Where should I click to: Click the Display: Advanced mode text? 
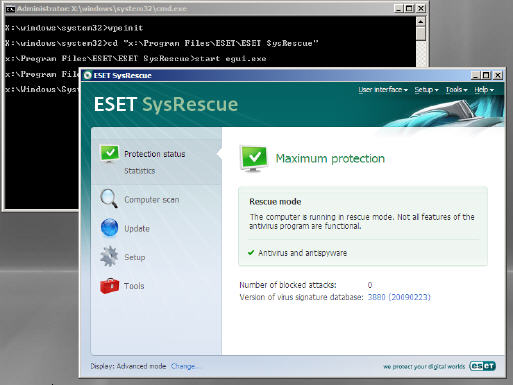128,366
